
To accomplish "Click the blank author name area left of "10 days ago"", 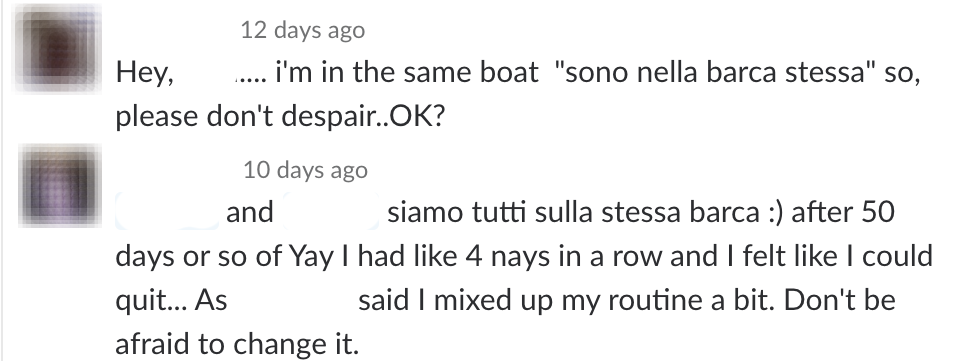I will pos(176,169).
